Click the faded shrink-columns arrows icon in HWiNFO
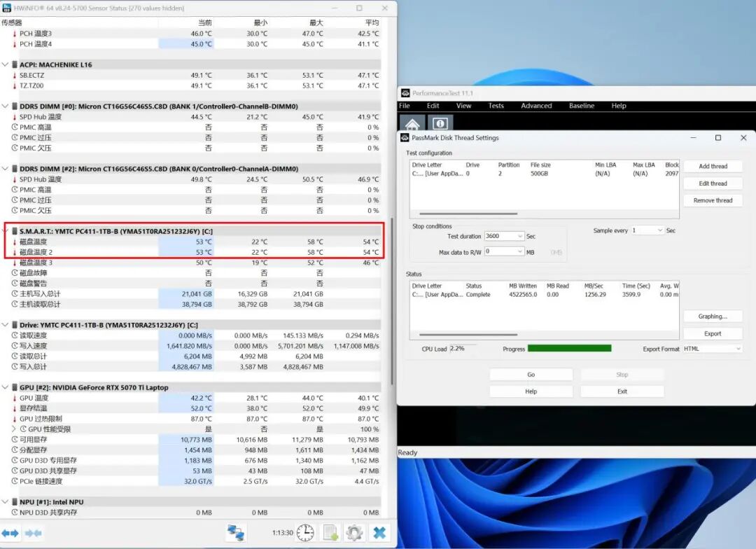Viewport: 756px width, 549px height. [33, 533]
